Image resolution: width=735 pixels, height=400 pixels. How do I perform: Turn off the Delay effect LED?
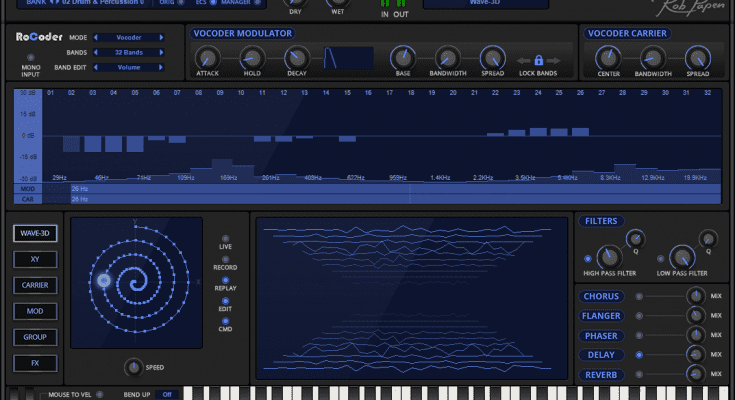pos(639,355)
